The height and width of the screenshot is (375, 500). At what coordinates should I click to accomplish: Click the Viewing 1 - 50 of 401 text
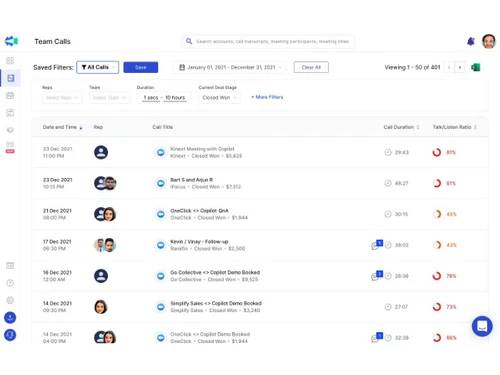pos(412,67)
